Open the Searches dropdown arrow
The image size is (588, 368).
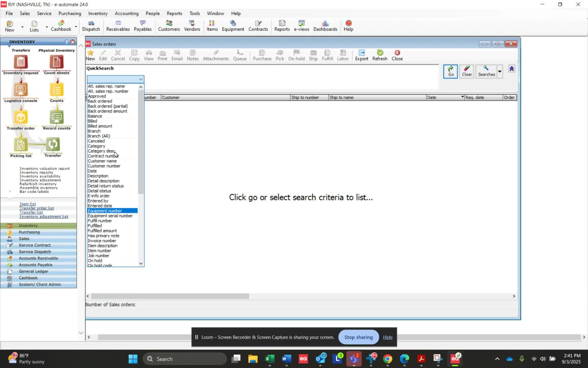tap(500, 72)
